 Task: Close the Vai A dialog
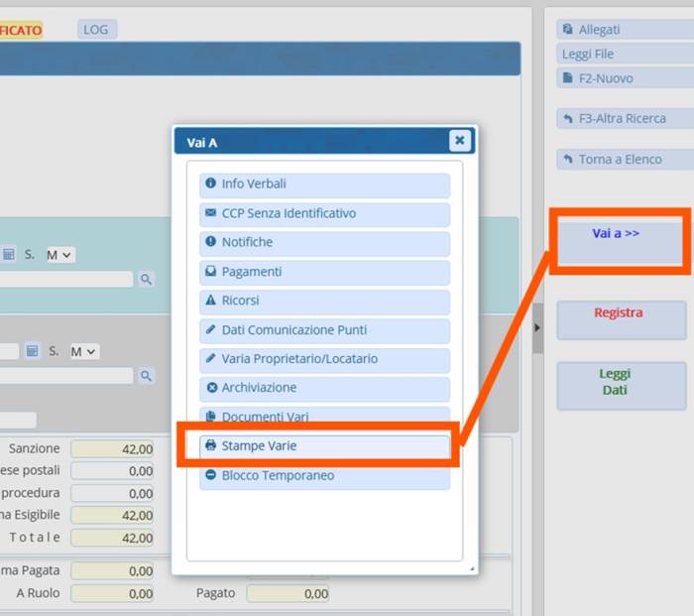pyautogui.click(x=459, y=141)
